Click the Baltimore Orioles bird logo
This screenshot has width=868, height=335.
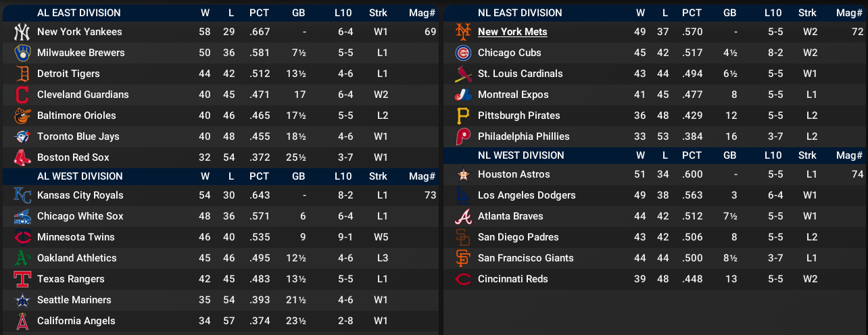[22, 115]
